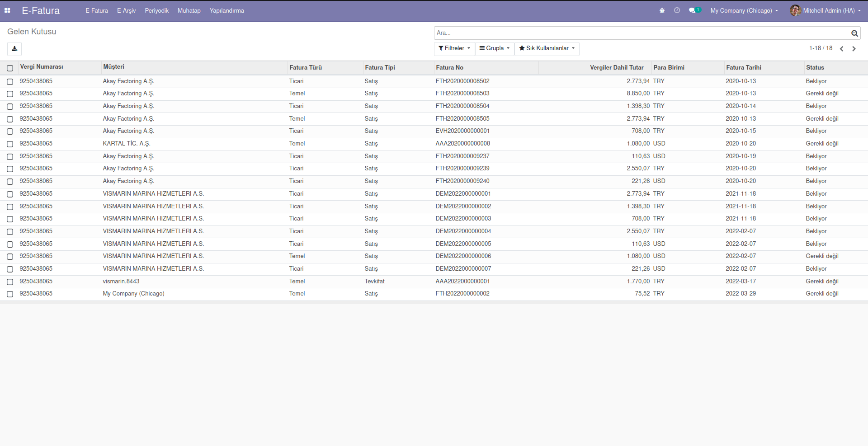This screenshot has height=446, width=868.
Task: Open the Sık Kullanılanlar dropdown
Action: point(547,48)
